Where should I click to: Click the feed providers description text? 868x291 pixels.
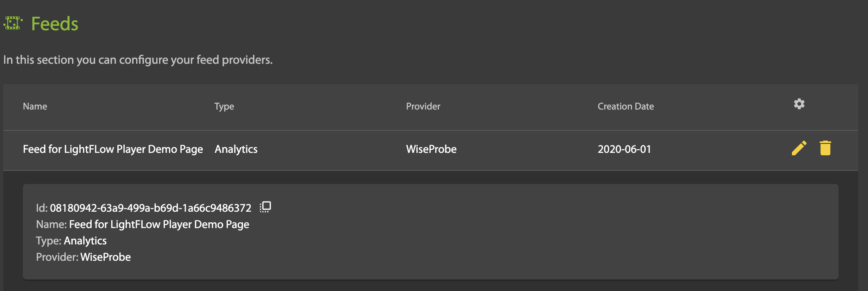[138, 60]
